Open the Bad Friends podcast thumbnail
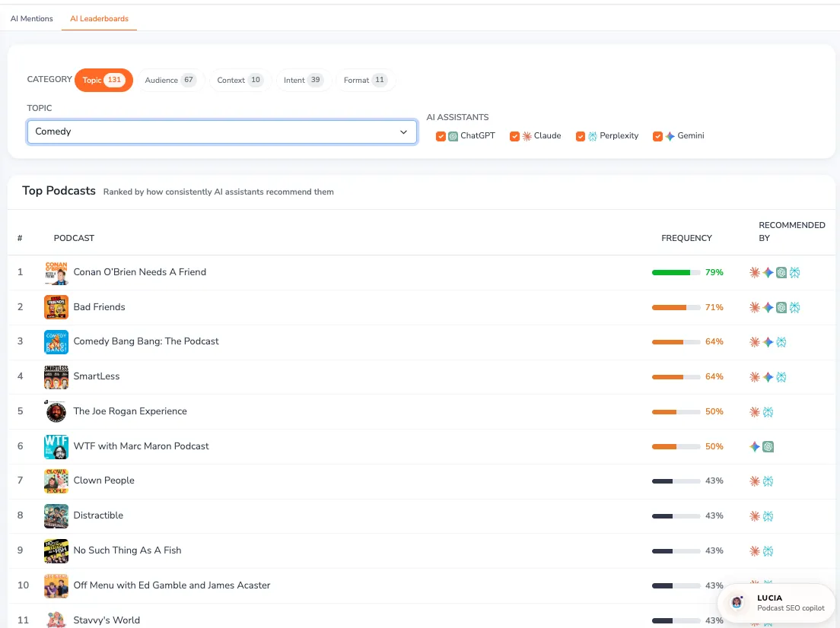 point(56,307)
